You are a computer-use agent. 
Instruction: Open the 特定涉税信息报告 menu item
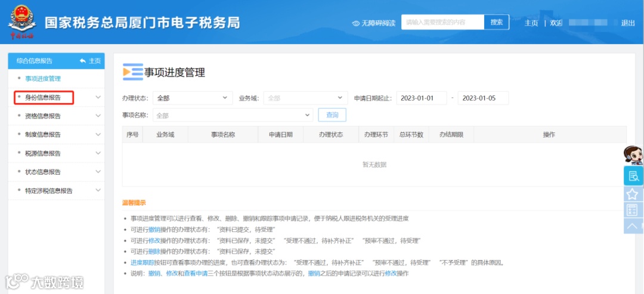49,190
